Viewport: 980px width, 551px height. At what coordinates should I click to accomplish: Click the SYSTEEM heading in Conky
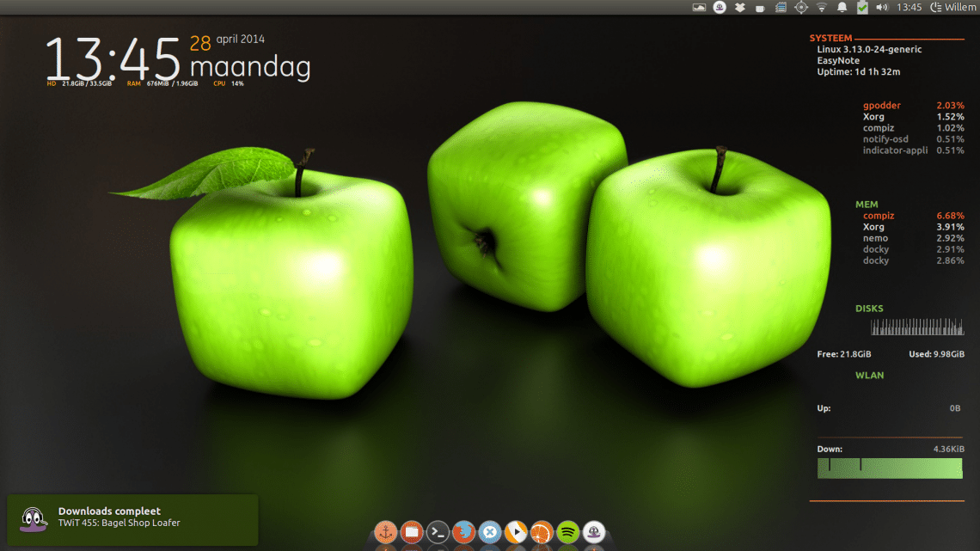pos(830,38)
